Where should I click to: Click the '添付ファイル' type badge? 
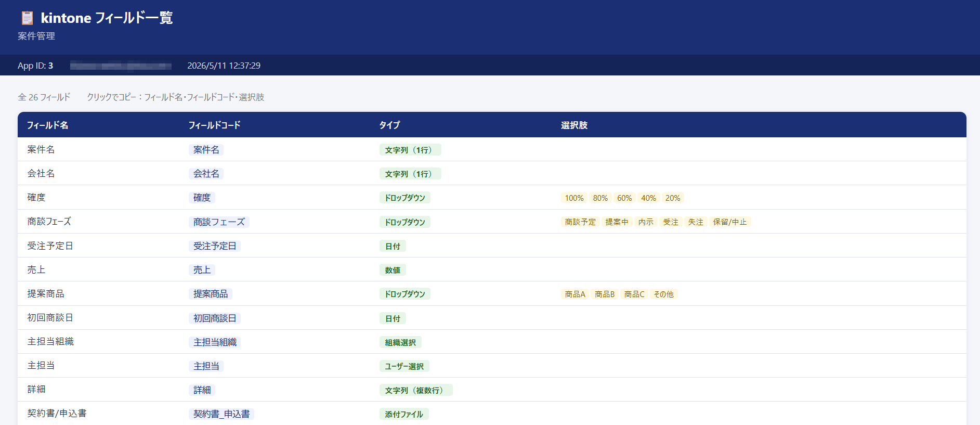[404, 414]
